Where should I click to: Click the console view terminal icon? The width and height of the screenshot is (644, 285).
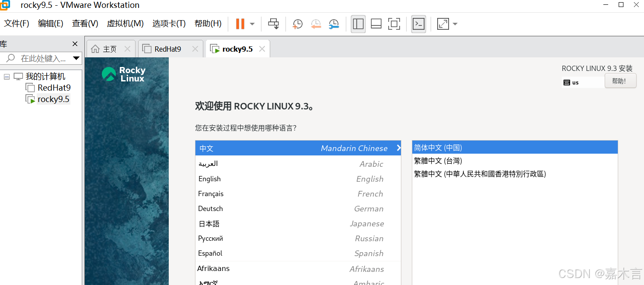(x=418, y=24)
